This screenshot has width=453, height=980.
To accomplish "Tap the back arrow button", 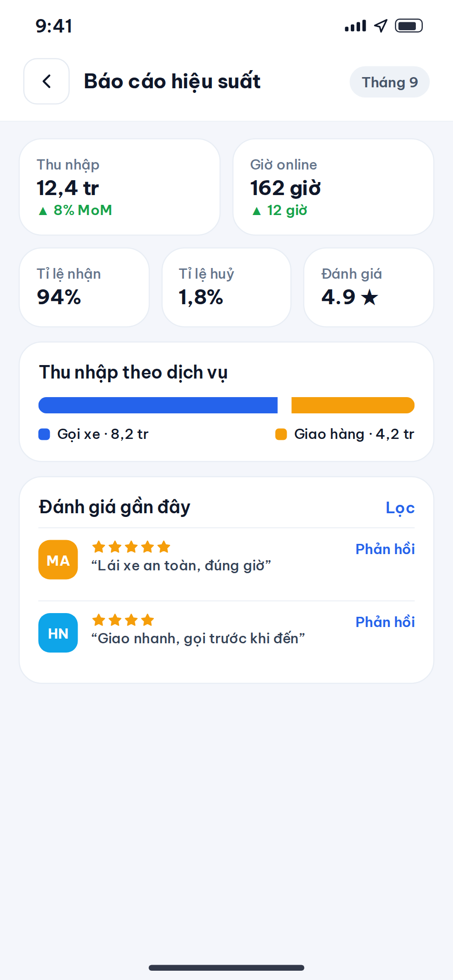I will 46,81.
